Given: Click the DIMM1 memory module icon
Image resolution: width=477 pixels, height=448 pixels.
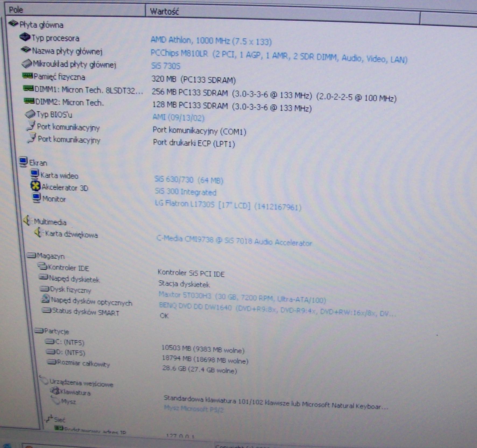Looking at the screenshot, I should click(x=29, y=89).
